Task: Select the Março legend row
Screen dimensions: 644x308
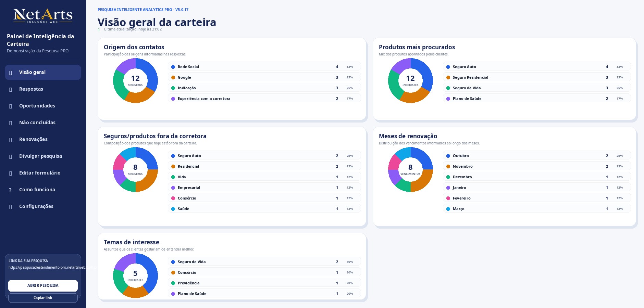Action: click(x=537, y=209)
